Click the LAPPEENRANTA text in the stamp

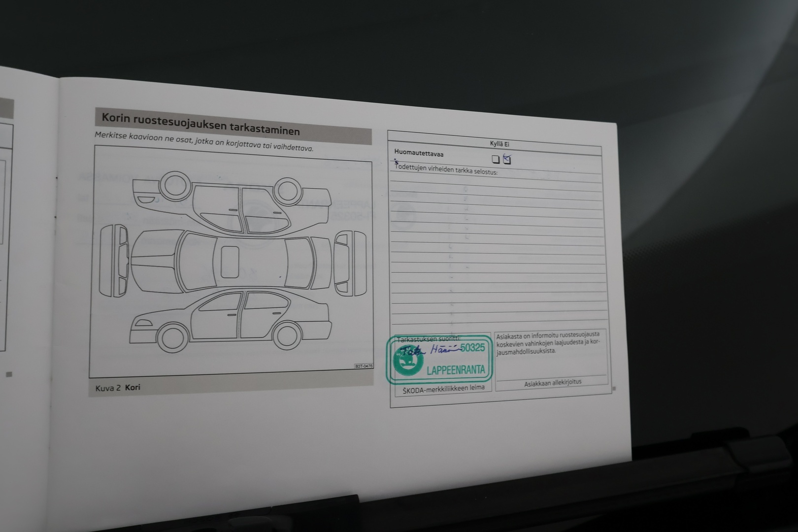coord(456,370)
